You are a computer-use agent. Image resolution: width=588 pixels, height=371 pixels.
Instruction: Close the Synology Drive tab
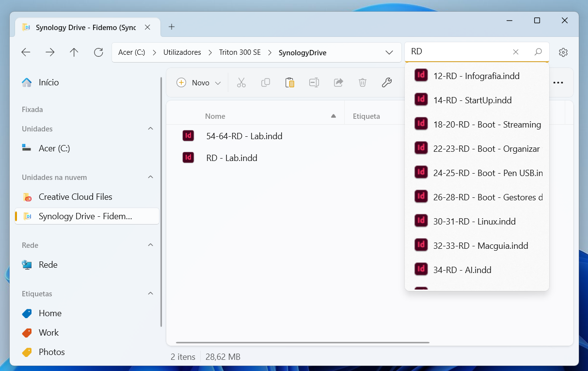148,27
